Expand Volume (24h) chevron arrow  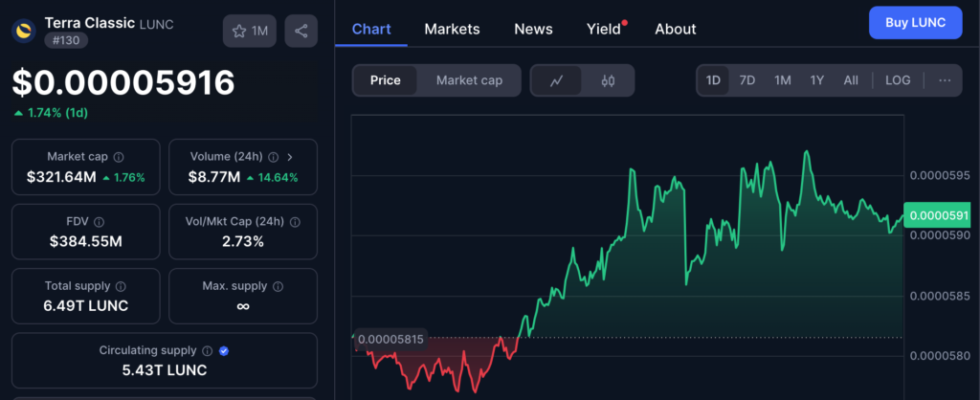coord(290,157)
